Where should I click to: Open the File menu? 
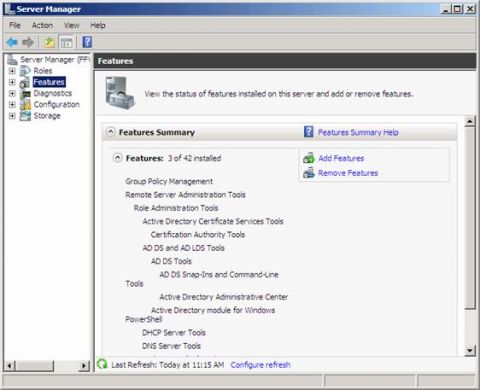click(x=15, y=25)
